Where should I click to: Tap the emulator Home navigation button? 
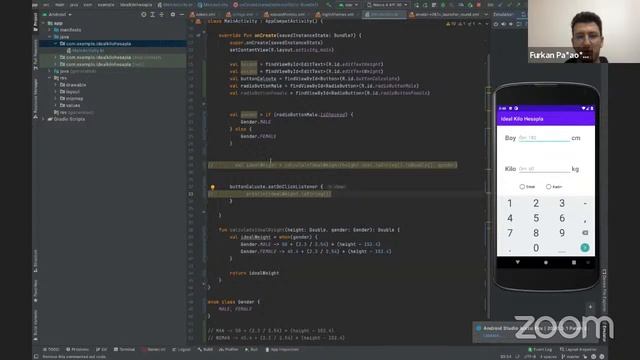tap(546, 263)
